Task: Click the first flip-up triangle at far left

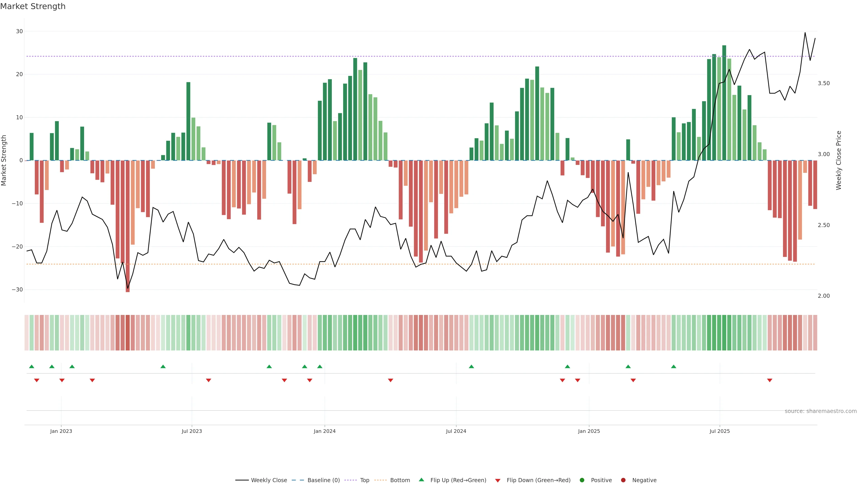Action: click(x=32, y=366)
